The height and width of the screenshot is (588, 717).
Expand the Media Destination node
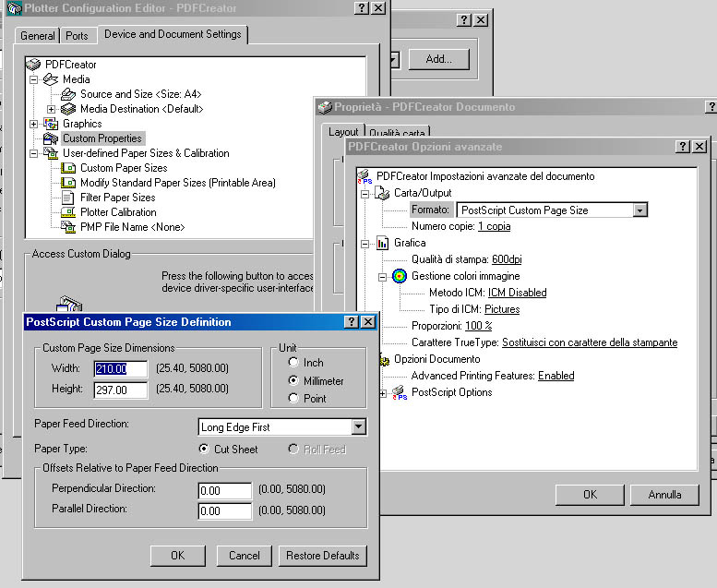(x=52, y=109)
